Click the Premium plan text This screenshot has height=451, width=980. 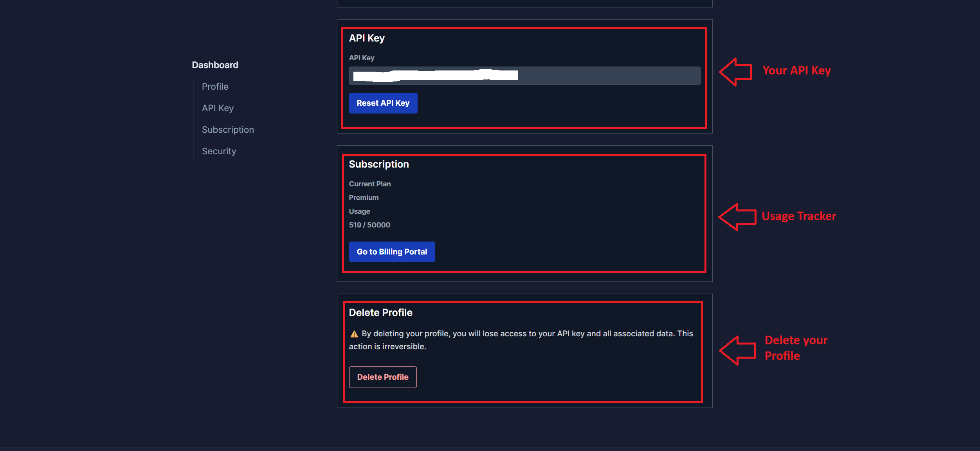pyautogui.click(x=364, y=197)
